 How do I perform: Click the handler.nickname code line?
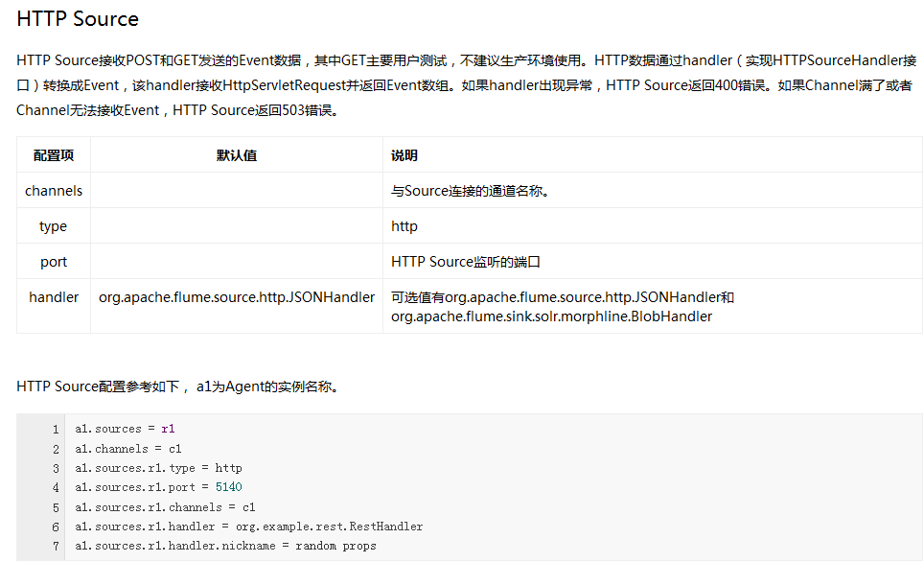pos(225,546)
